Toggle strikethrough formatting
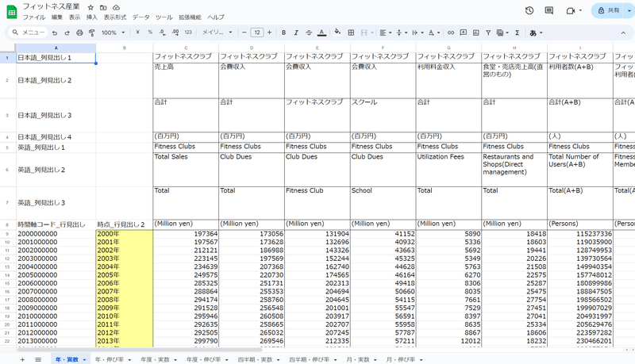The width and height of the screenshot is (635, 364). point(308,33)
